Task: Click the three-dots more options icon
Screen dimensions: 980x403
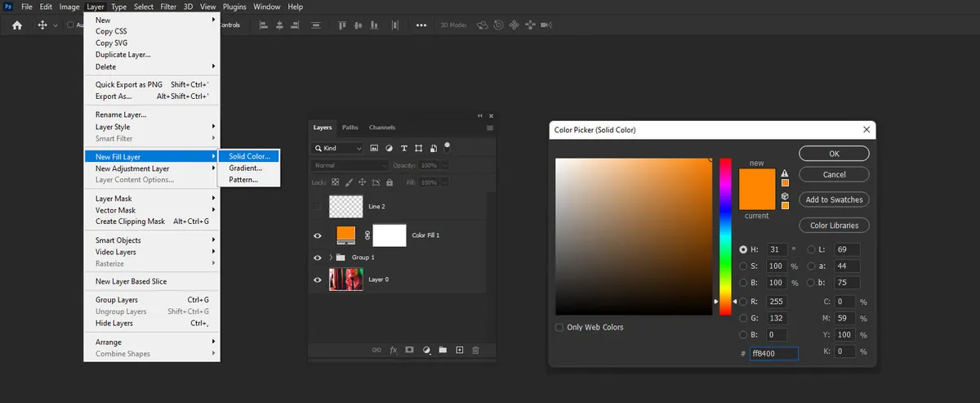Action: click(421, 25)
